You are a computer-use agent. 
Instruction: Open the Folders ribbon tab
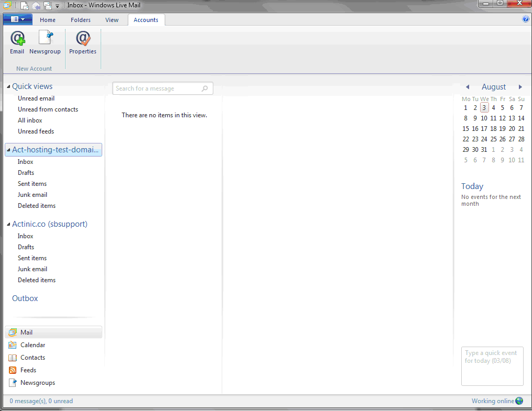(x=81, y=20)
